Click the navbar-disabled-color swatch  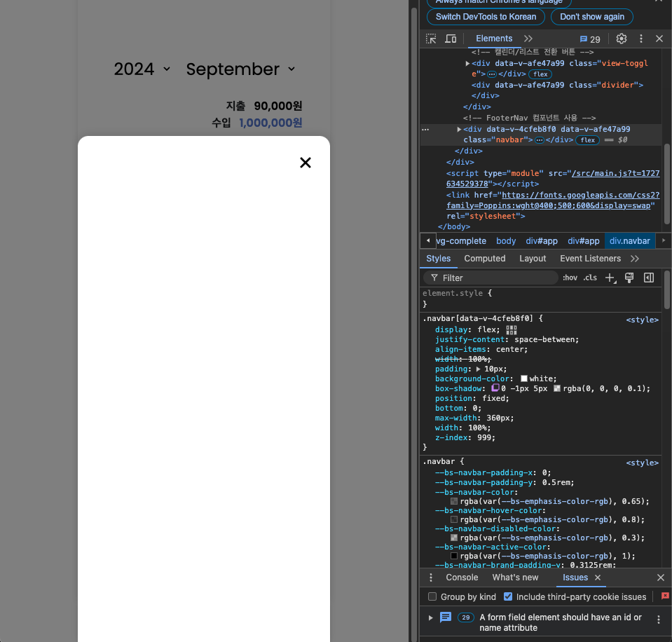(x=454, y=538)
